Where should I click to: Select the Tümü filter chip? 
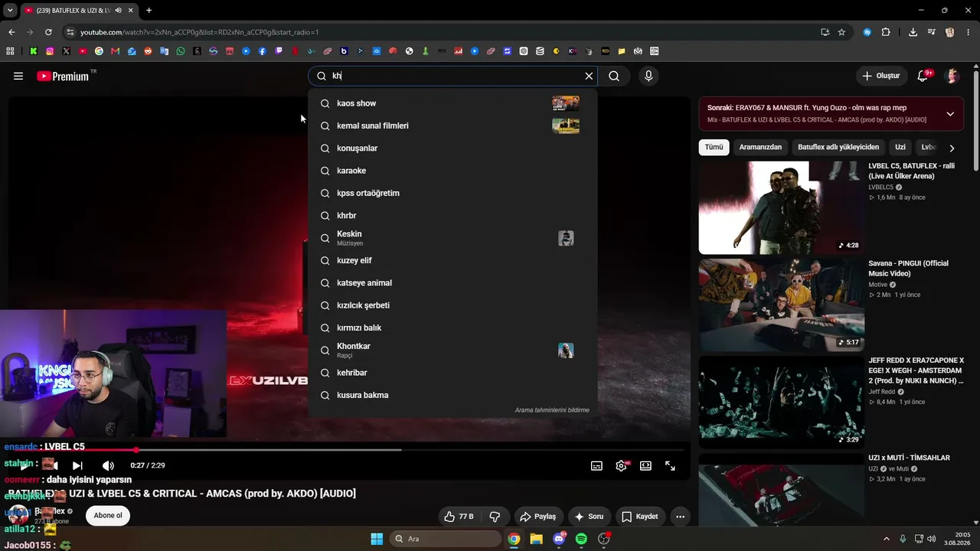(x=714, y=147)
